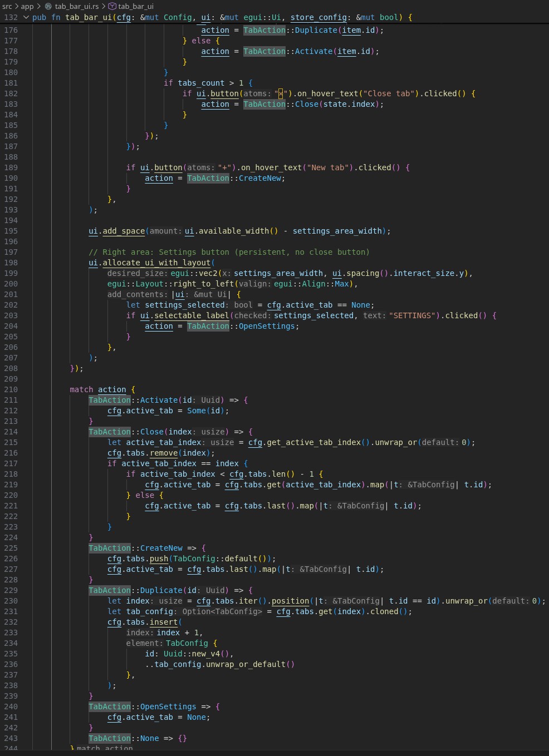Image resolution: width=549 pixels, height=756 pixels.
Task: Click line number 225 in the gutter
Action: pyautogui.click(x=11, y=548)
